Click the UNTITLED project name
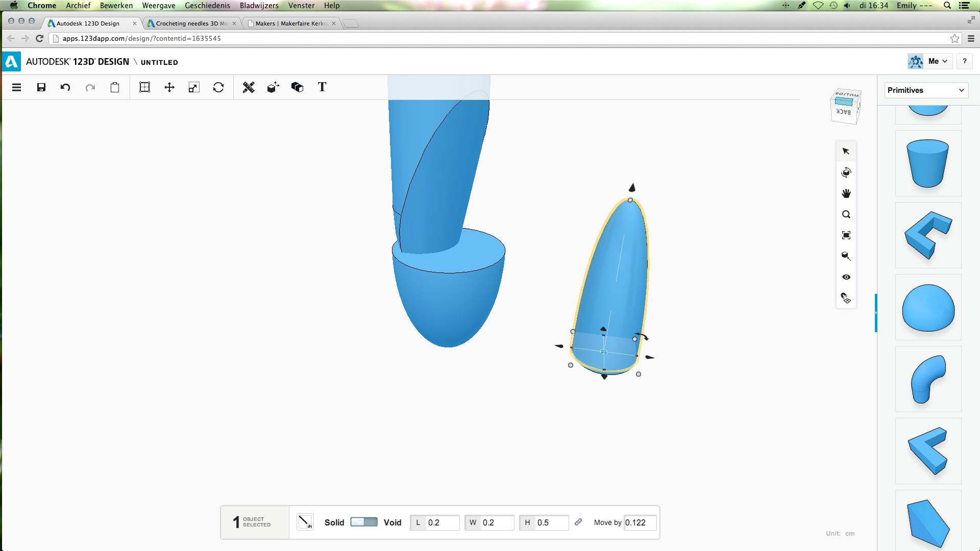The width and height of the screenshot is (980, 551). 159,62
